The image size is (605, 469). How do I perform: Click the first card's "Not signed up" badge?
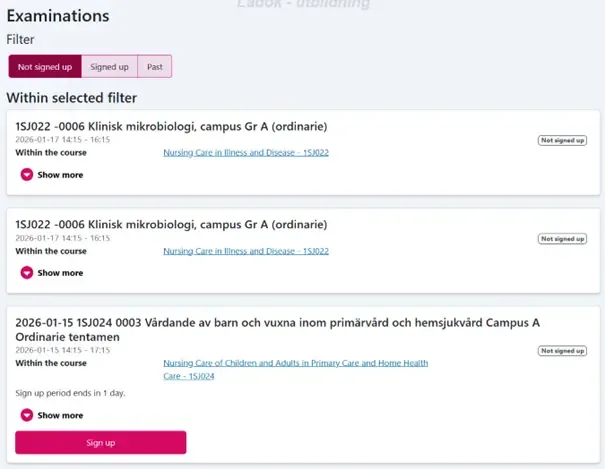pos(562,141)
